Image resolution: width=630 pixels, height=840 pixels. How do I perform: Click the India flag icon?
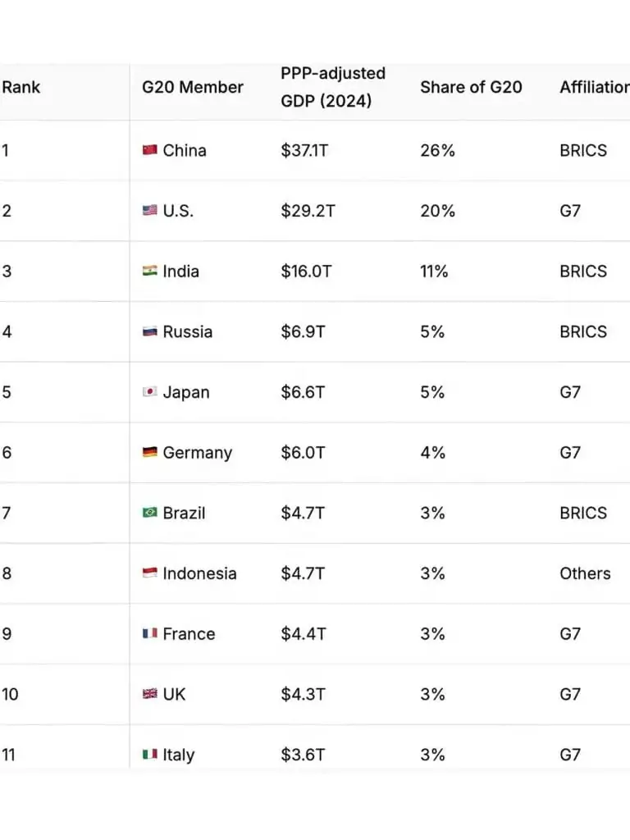click(x=150, y=271)
